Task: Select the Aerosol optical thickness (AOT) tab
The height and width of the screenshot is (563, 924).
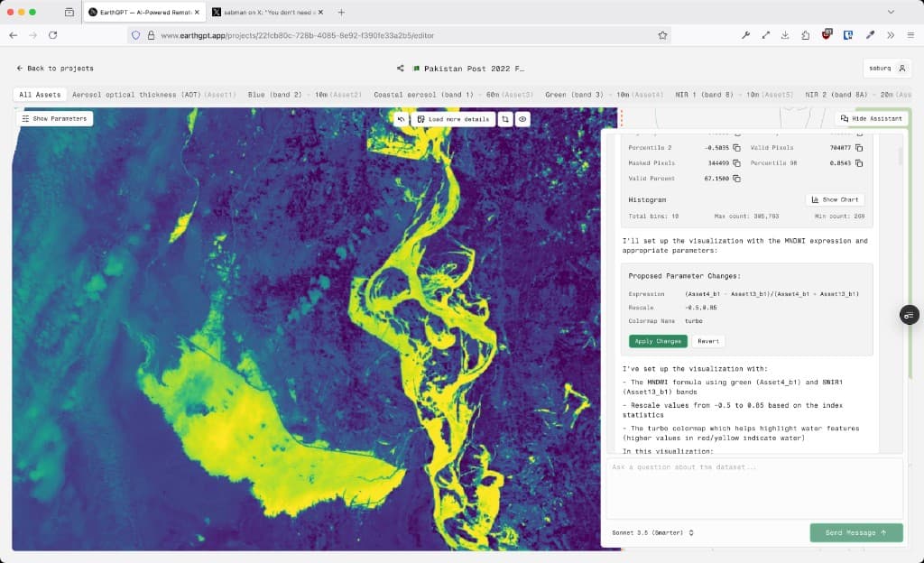Action: 153,94
